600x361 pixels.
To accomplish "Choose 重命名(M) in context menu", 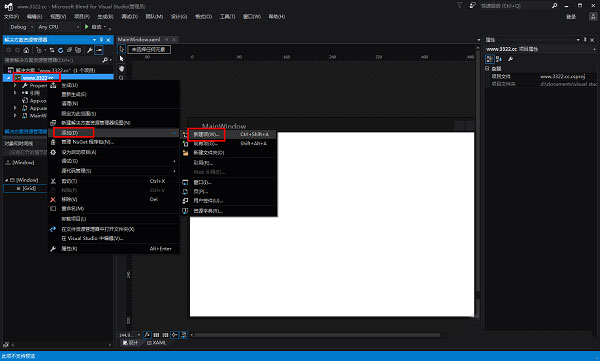I will (114, 209).
